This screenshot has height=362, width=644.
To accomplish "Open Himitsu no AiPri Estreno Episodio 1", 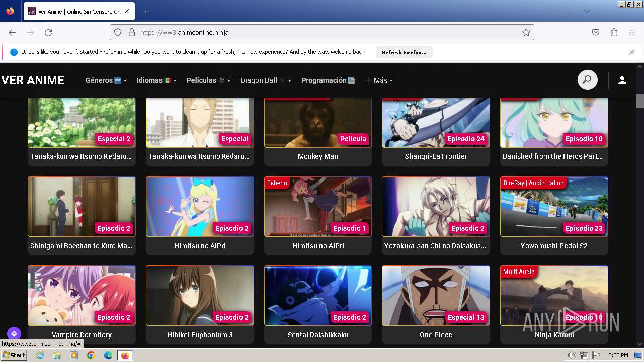I will (318, 207).
